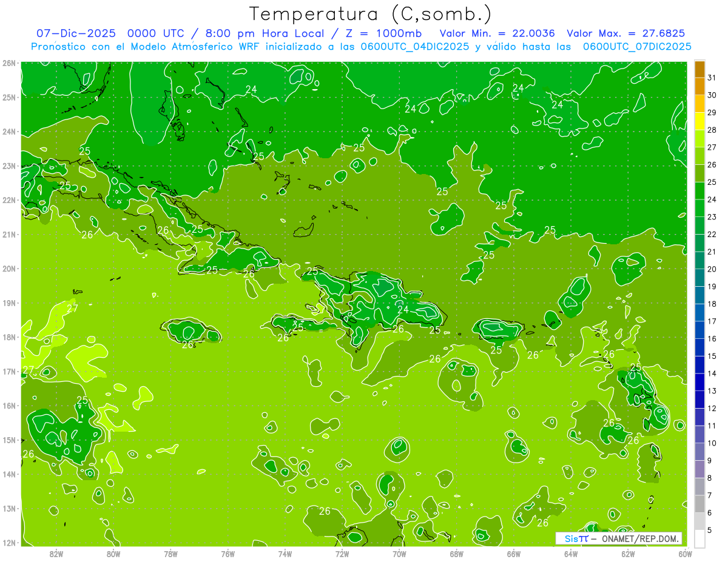Click the longitude label '60W'

(x=686, y=554)
